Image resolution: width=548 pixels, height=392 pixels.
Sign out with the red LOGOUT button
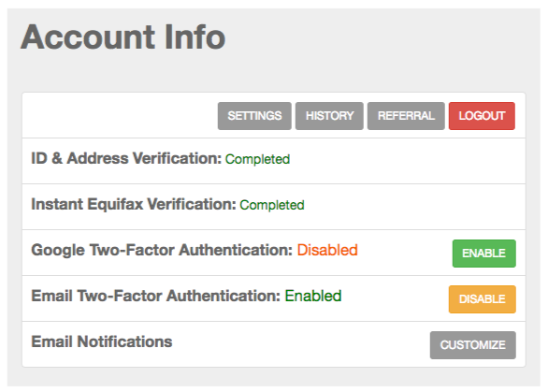(482, 116)
